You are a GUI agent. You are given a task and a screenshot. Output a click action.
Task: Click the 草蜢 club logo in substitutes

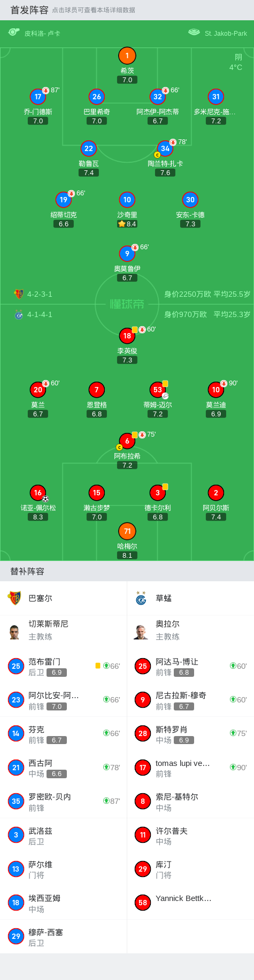[141, 598]
